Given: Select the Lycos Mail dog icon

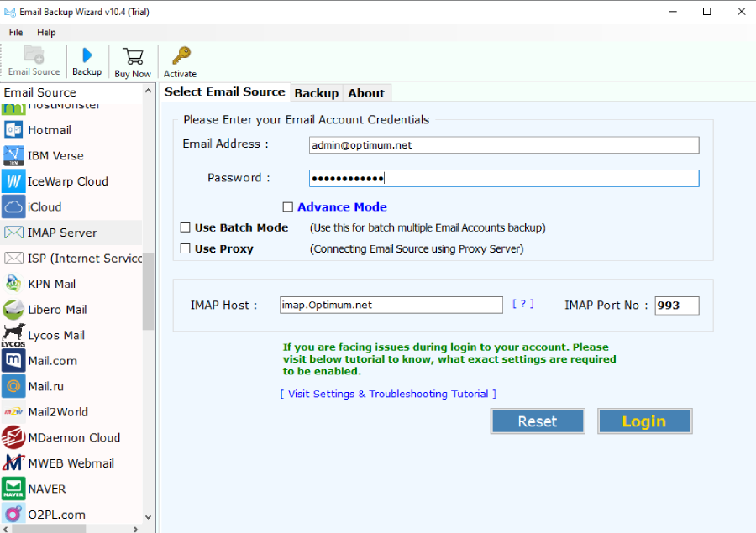Looking at the screenshot, I should (x=13, y=335).
